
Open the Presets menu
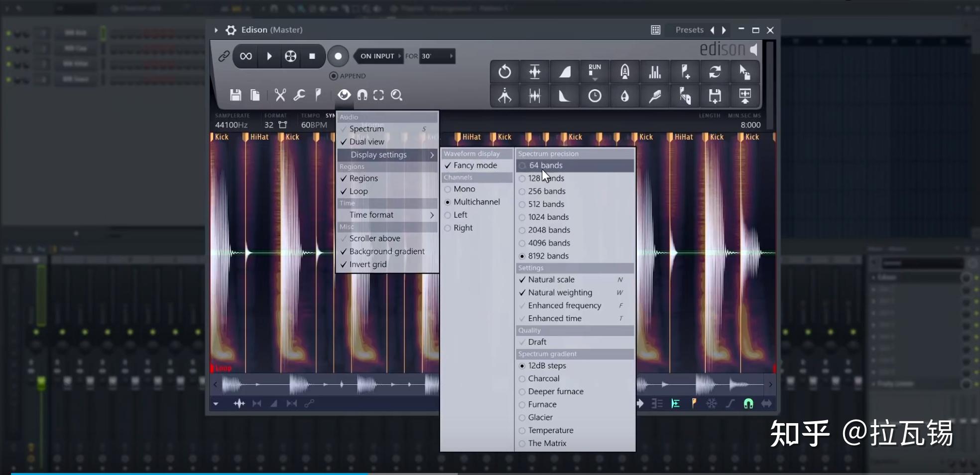(689, 30)
